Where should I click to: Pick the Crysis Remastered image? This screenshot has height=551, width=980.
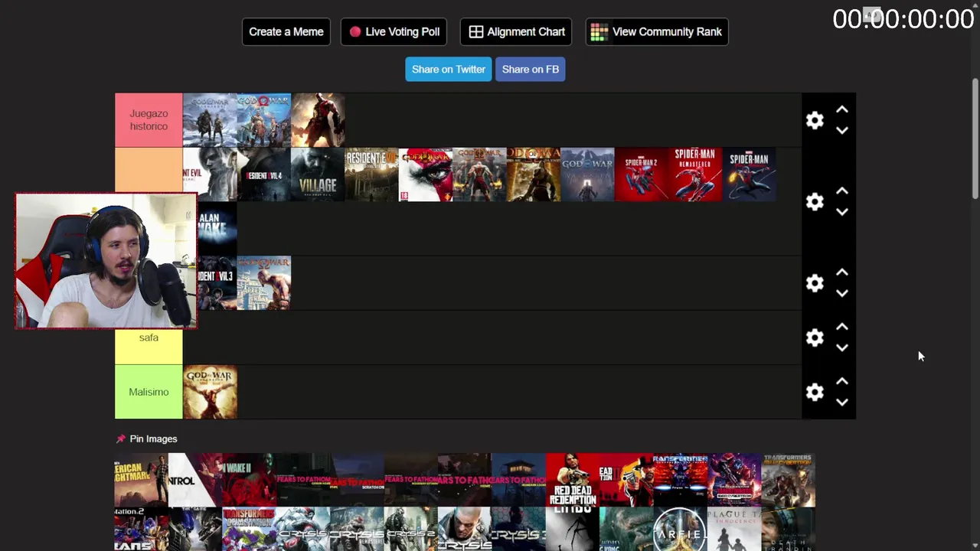click(x=357, y=530)
